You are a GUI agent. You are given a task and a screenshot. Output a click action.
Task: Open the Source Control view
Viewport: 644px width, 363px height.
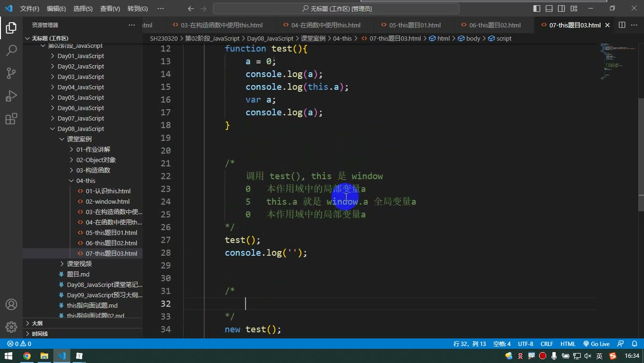[x=11, y=73]
